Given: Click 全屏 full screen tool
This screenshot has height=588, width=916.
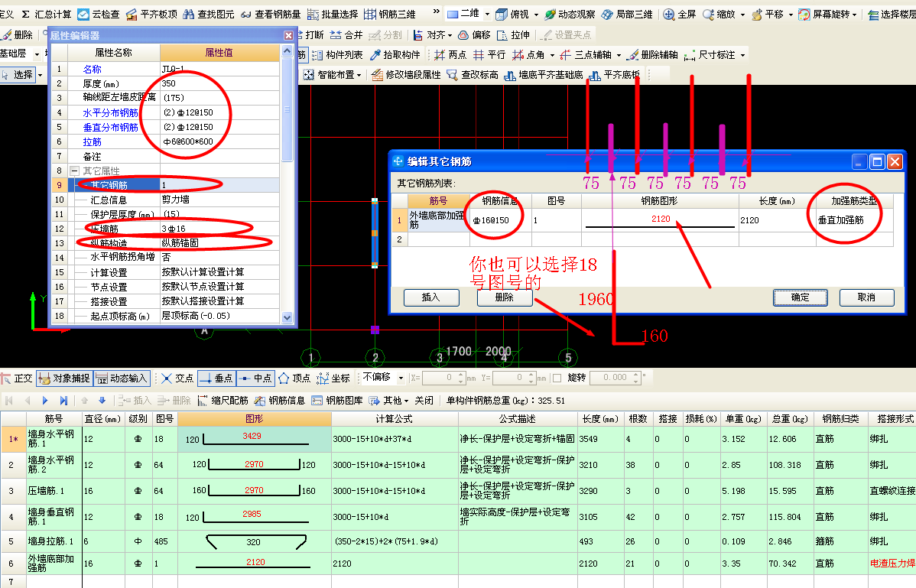Looking at the screenshot, I should (x=680, y=14).
